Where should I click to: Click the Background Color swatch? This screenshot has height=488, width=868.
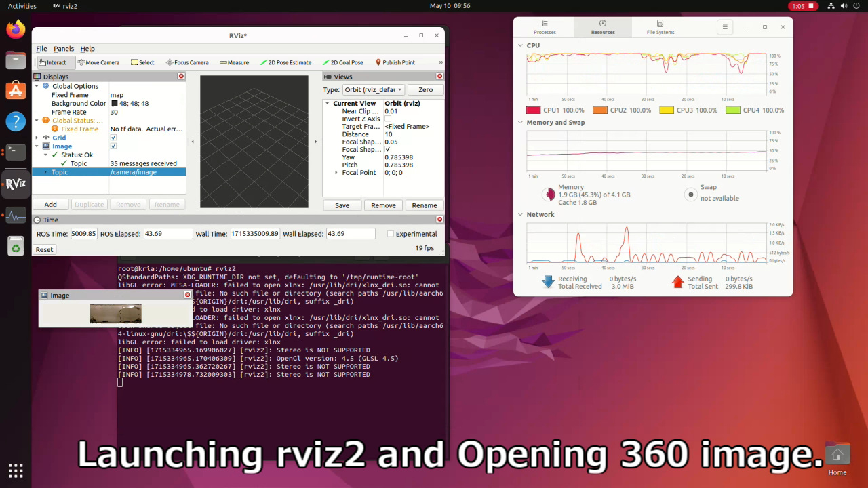tap(114, 104)
